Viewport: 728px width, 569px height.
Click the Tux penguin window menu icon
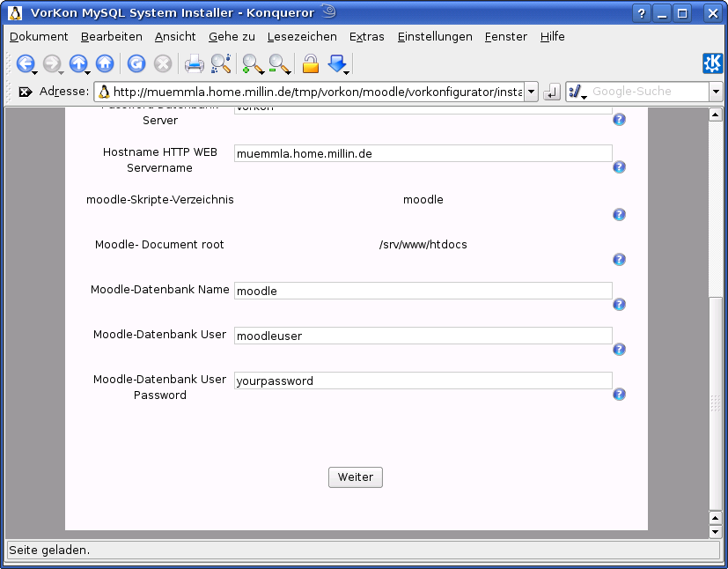point(15,13)
